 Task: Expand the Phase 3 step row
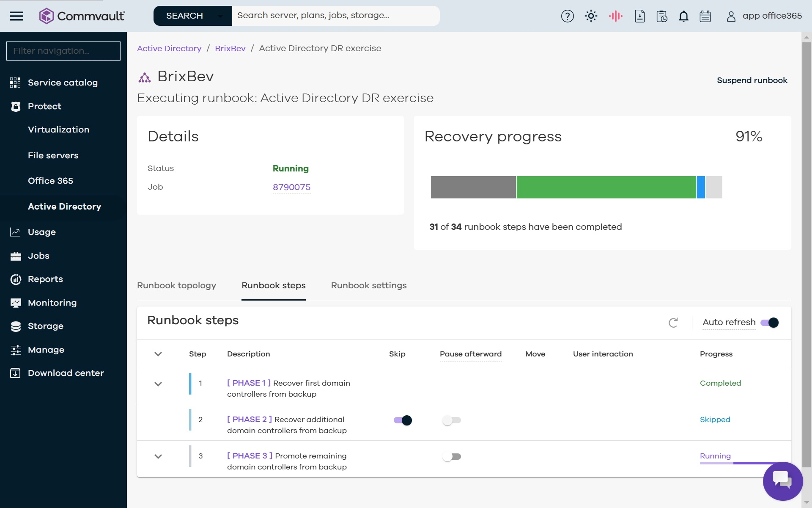(158, 456)
